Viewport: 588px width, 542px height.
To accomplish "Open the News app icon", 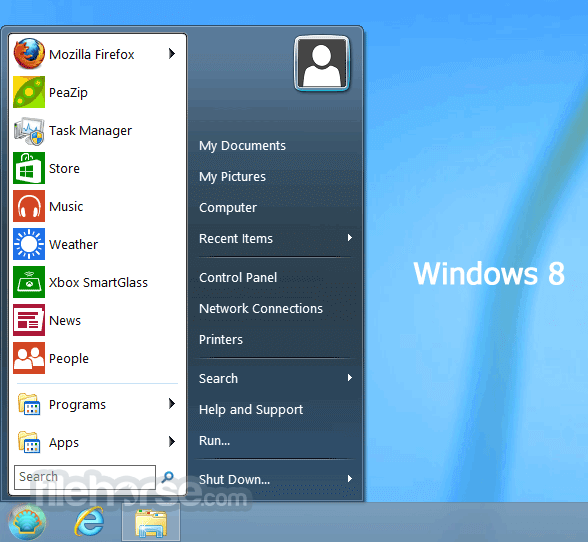I will [29, 320].
